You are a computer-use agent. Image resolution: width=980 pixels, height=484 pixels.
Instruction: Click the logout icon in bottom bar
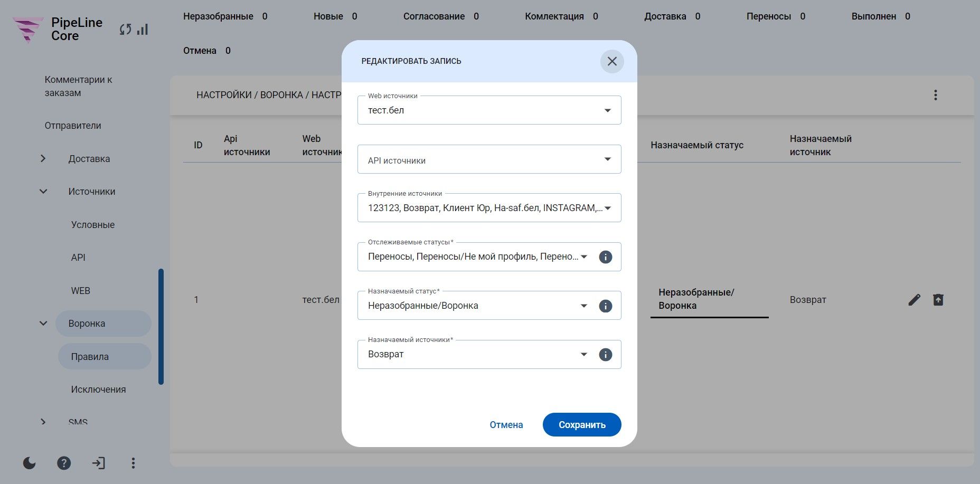(98, 463)
